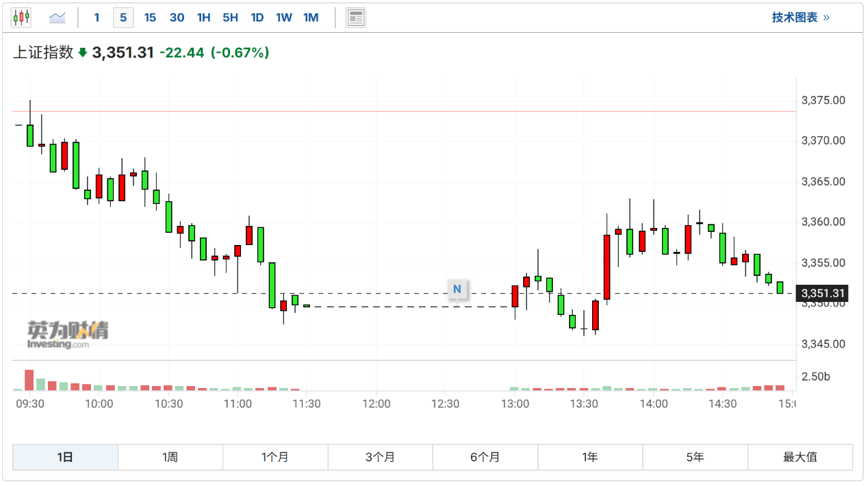Click the 上证指数 title text
The width and height of the screenshot is (868, 486).
43,53
